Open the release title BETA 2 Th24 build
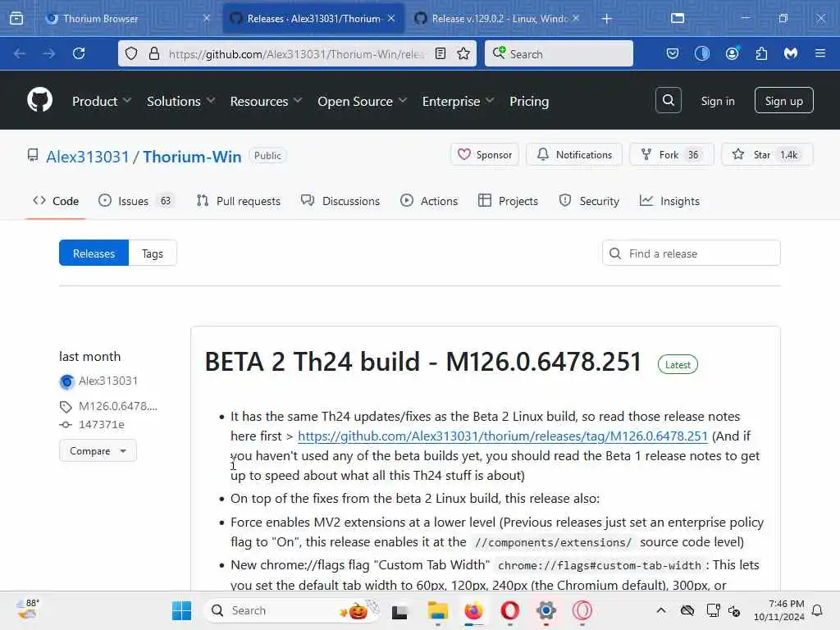This screenshot has height=630, width=840. (x=423, y=361)
